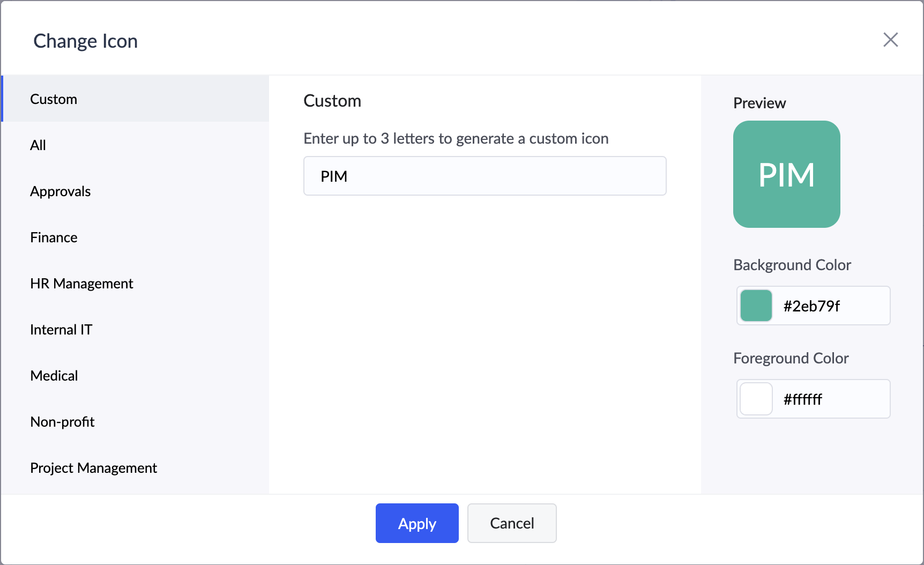This screenshot has width=924, height=565.
Task: Close the Change Icon dialog
Action: point(890,40)
